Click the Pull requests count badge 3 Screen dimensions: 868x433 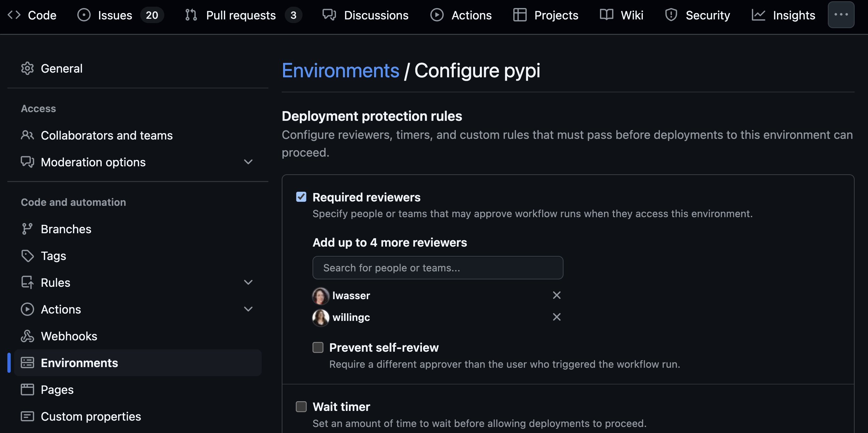(293, 15)
